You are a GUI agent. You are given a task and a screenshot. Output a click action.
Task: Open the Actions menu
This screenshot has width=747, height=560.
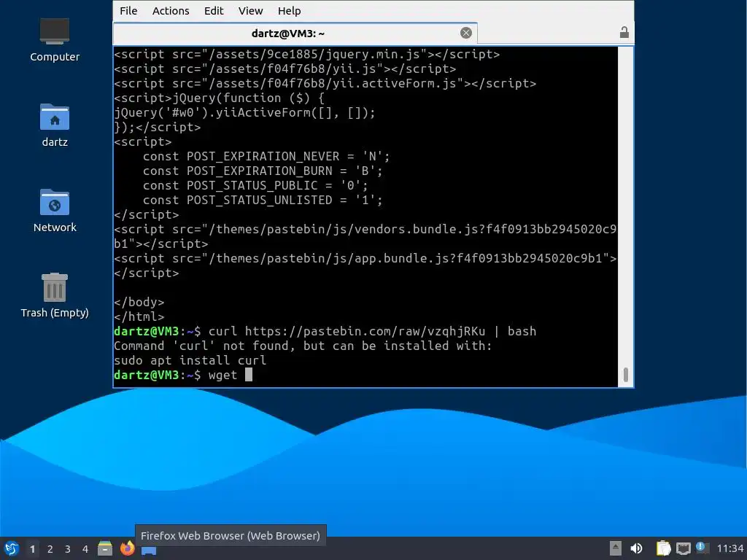171,11
